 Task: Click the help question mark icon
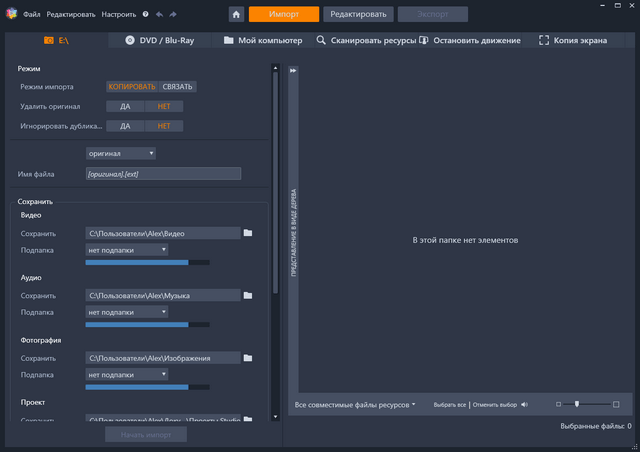click(145, 15)
